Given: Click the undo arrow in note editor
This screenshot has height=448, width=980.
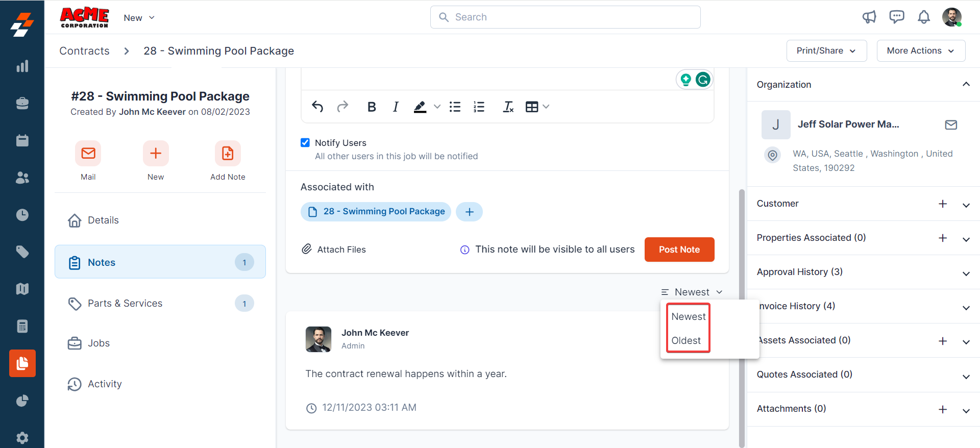Looking at the screenshot, I should 317,107.
